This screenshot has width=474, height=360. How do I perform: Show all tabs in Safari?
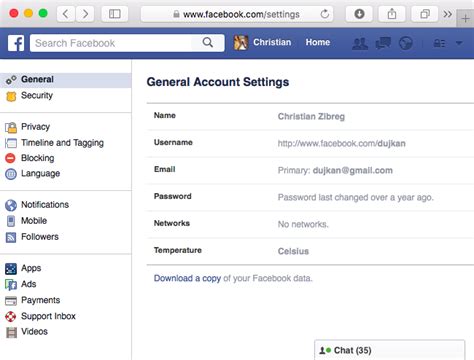click(x=425, y=14)
